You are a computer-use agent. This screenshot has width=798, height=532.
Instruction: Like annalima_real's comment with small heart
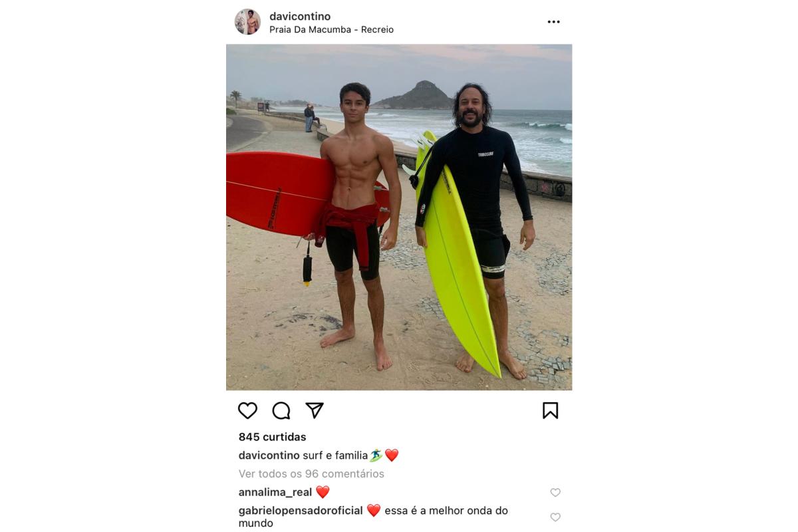point(555,493)
